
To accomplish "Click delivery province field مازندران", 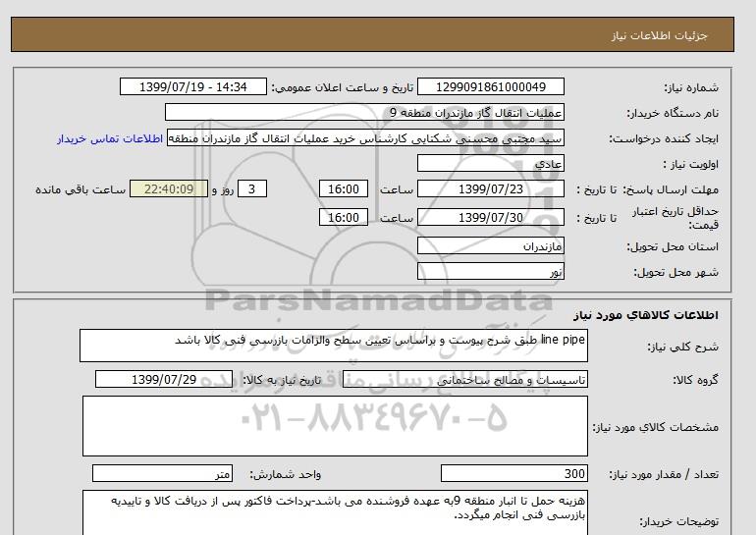I will pos(490,245).
